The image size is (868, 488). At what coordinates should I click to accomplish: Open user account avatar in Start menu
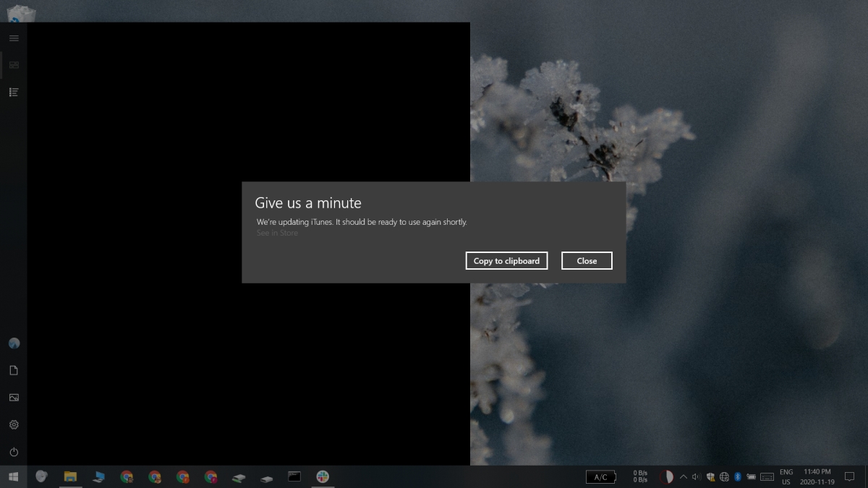click(x=14, y=343)
